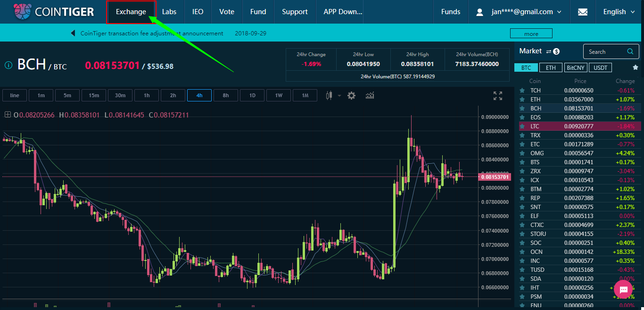
Task: Click the info icon beside BCH
Action: 8,65
